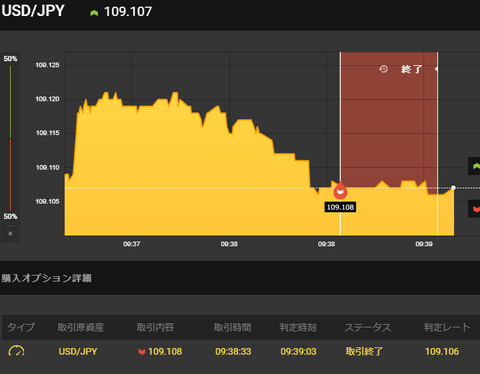Image resolution: width=480 pixels, height=374 pixels.
Task: Click the 09:37 time axis label
Action: coord(132,244)
